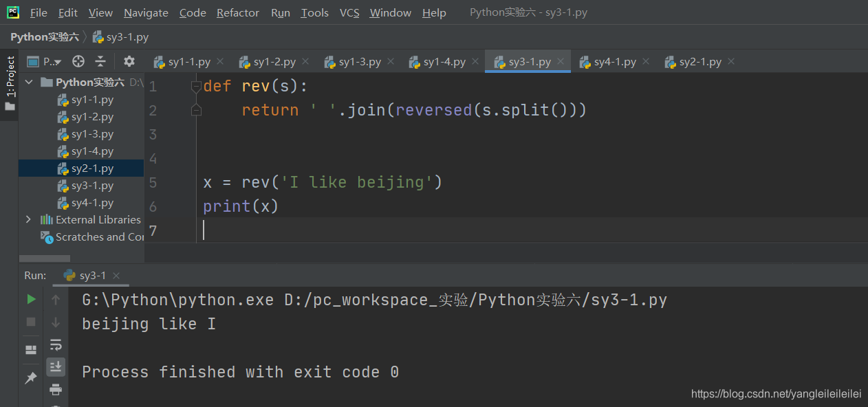
Task: Close the sy1-3.py editor tab
Action: [x=391, y=61]
